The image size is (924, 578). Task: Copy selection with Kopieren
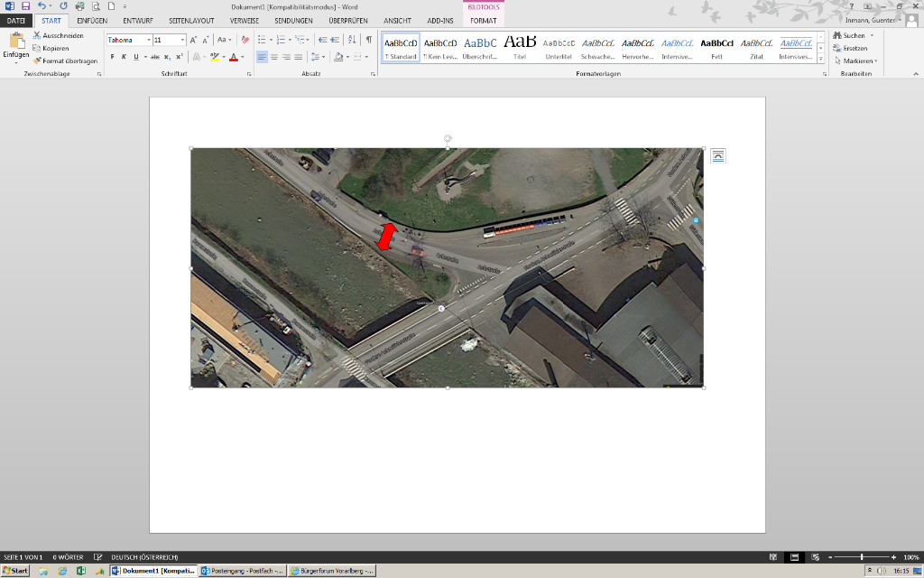coord(51,49)
